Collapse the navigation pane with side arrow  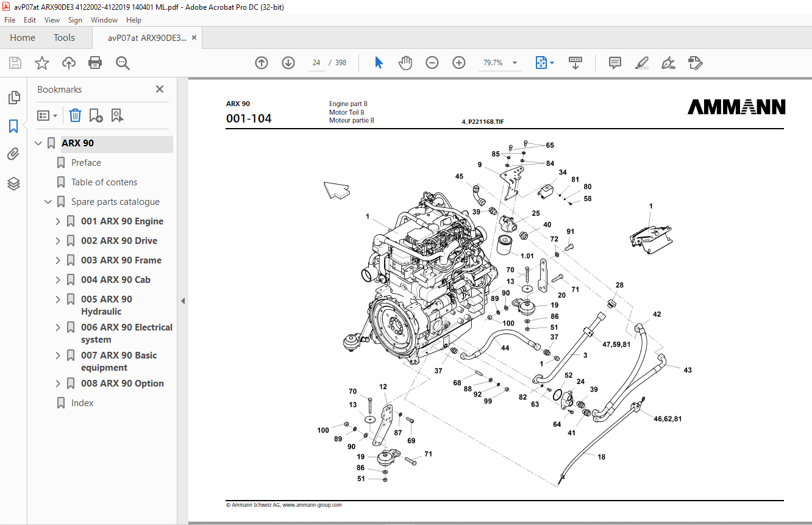click(183, 301)
